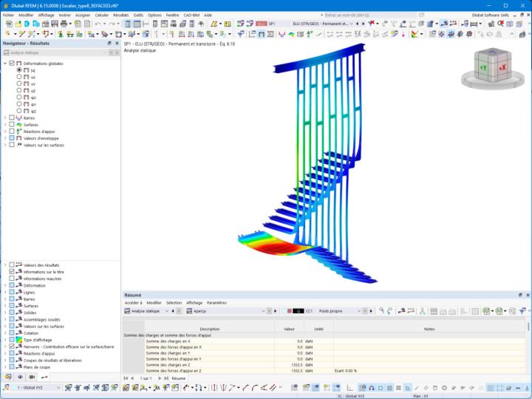Click the last table page arrow icon
532x399 pixels.
coord(166,378)
